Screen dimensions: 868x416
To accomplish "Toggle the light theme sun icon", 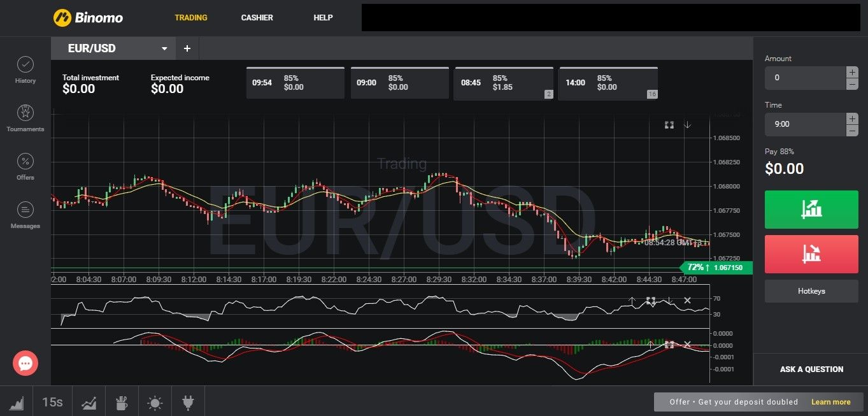I will click(155, 403).
